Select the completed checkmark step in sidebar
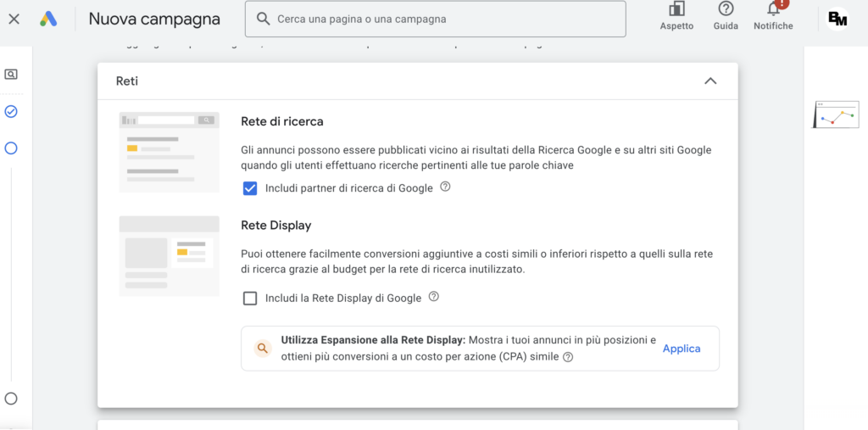Image resolution: width=868 pixels, height=430 pixels. point(11,111)
